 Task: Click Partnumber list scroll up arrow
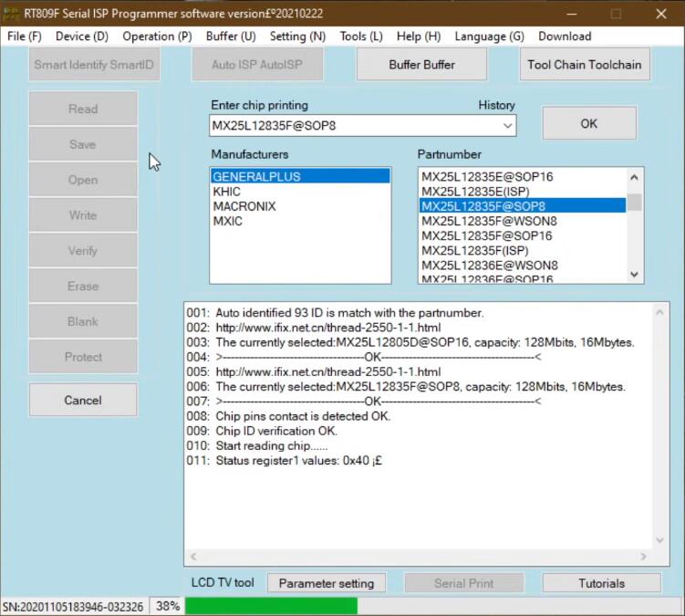634,177
